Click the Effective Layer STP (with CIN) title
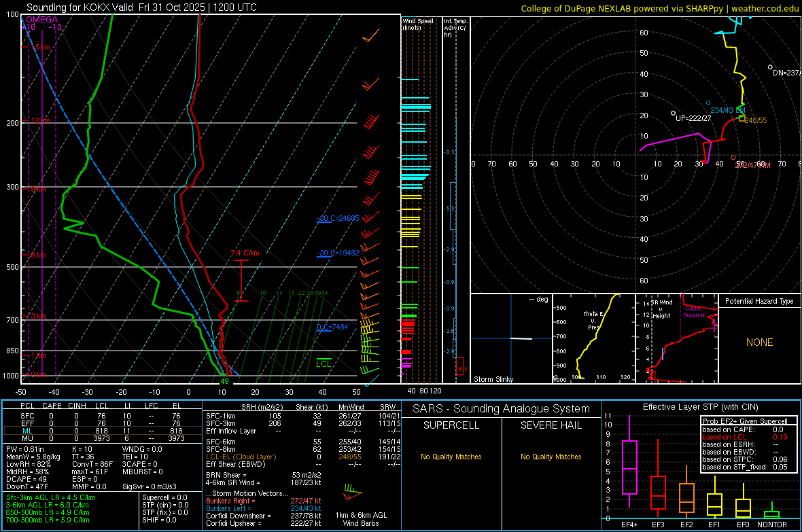This screenshot has width=802, height=532. tap(700, 407)
